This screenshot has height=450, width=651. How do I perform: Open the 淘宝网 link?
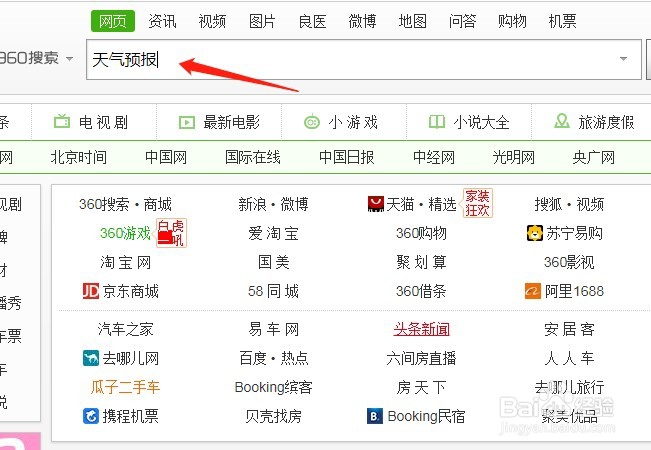(x=125, y=262)
